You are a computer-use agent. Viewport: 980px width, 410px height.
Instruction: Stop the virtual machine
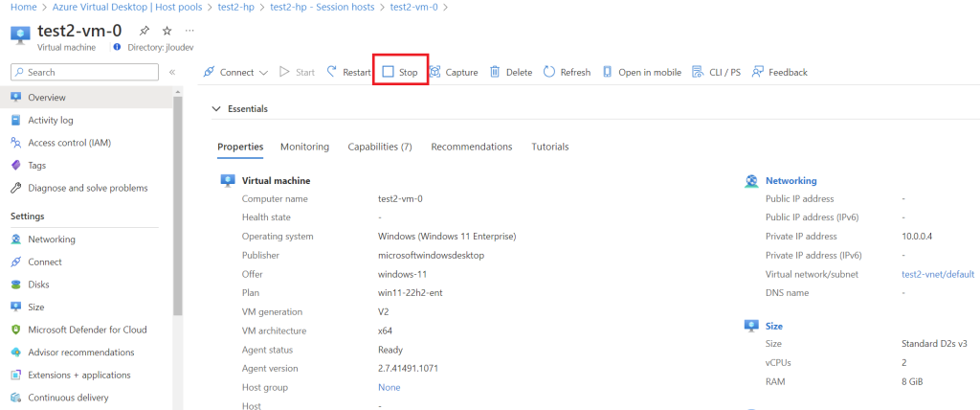(400, 72)
